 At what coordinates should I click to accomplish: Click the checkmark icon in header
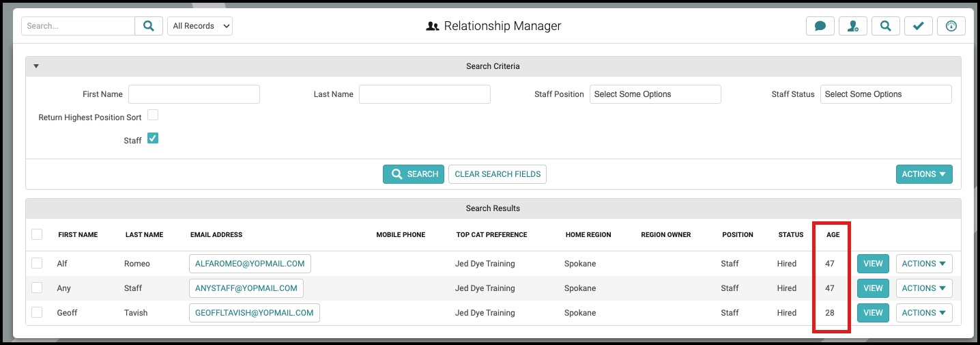(x=919, y=26)
